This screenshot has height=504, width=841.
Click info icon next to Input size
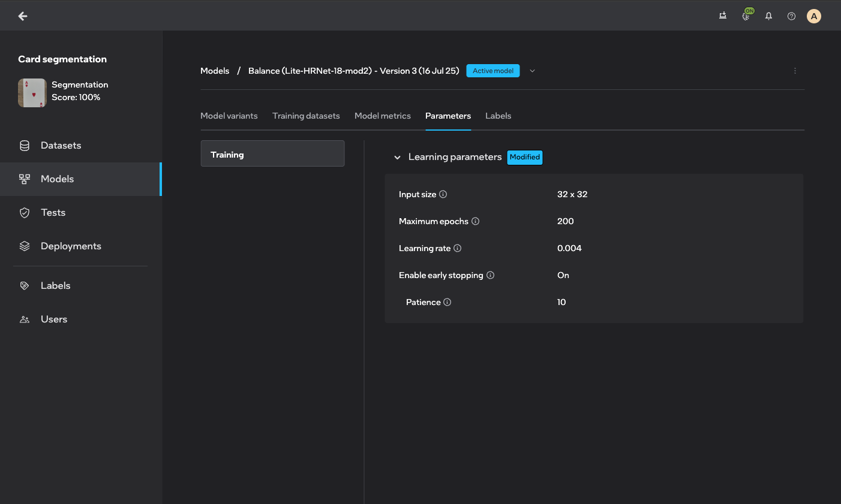tap(443, 194)
